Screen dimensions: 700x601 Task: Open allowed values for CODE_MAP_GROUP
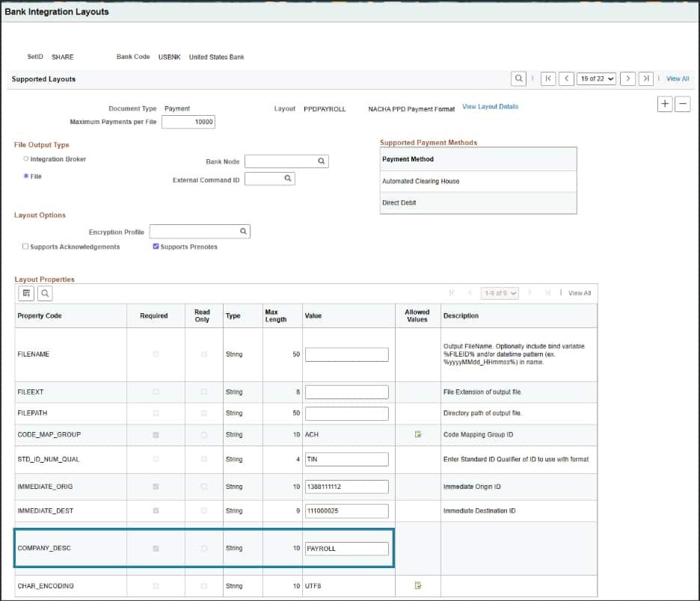click(418, 434)
